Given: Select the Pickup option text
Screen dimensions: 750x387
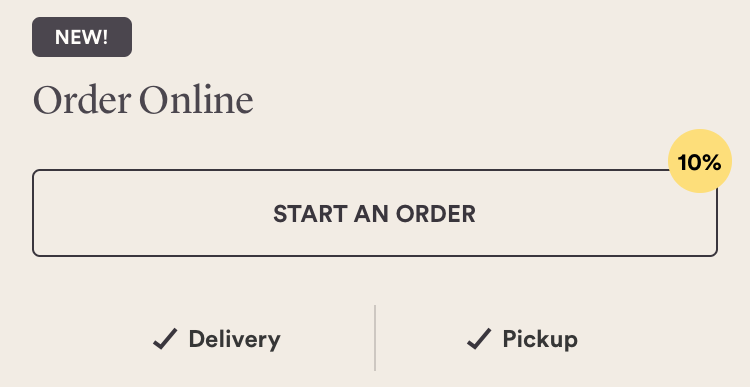Looking at the screenshot, I should click(540, 340).
